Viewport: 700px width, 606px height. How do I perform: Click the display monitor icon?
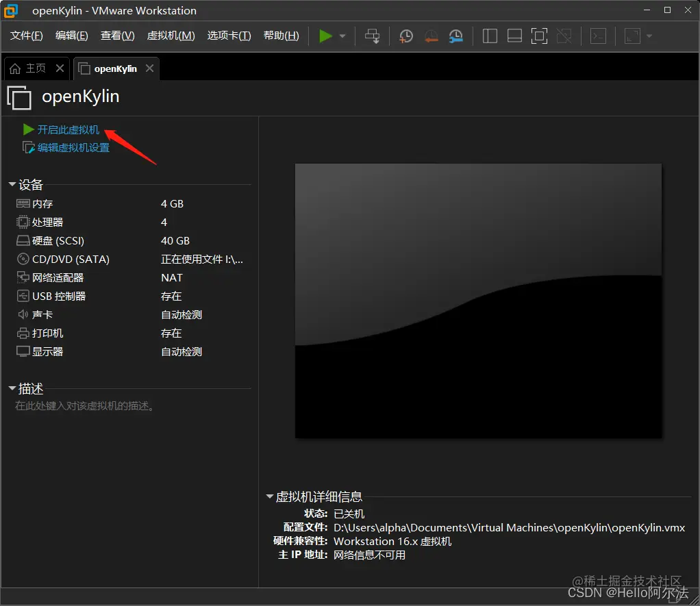[x=23, y=352]
